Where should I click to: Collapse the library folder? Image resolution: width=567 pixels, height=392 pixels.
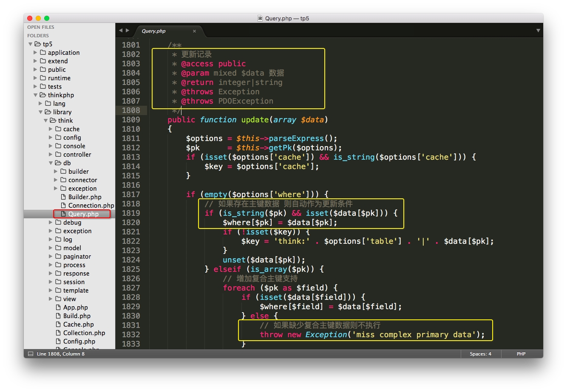pos(41,112)
